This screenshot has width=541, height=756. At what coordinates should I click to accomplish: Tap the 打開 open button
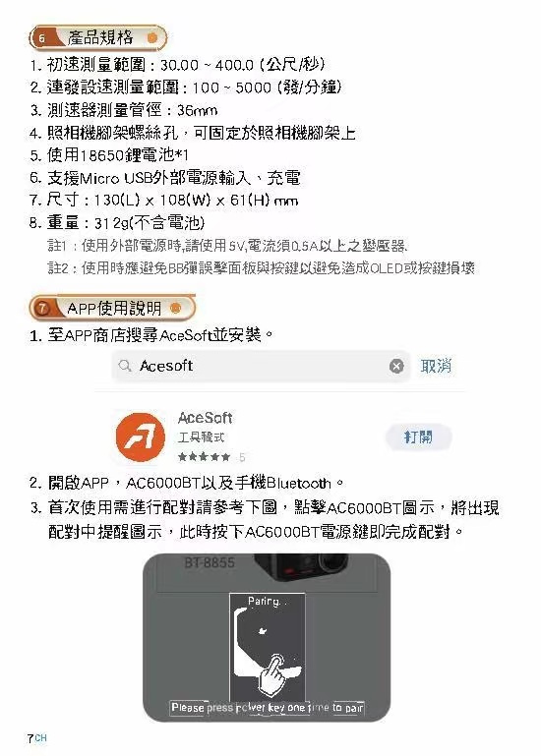click(418, 436)
